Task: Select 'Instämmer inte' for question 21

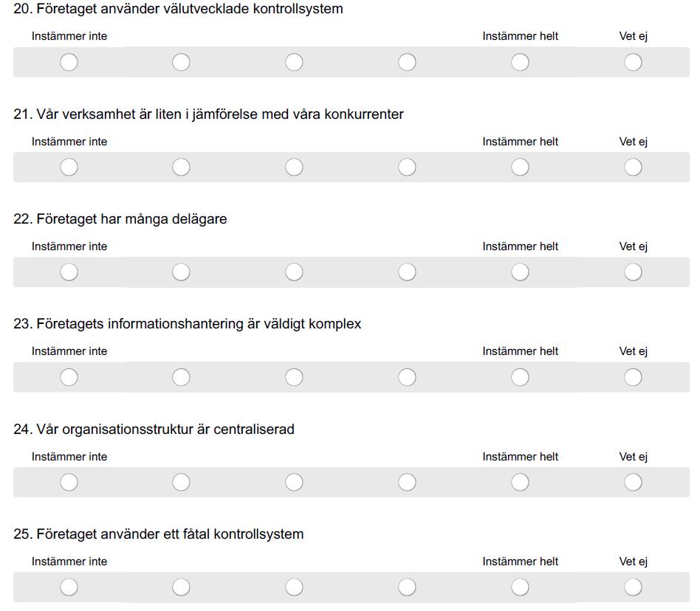Action: tap(69, 168)
